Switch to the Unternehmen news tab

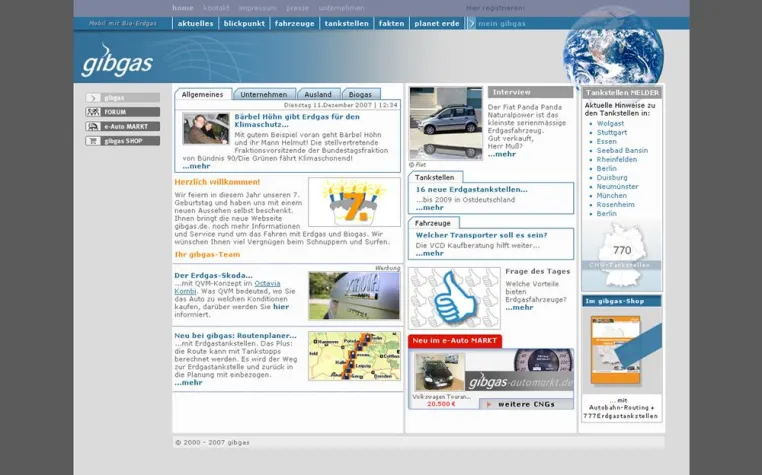(x=264, y=94)
